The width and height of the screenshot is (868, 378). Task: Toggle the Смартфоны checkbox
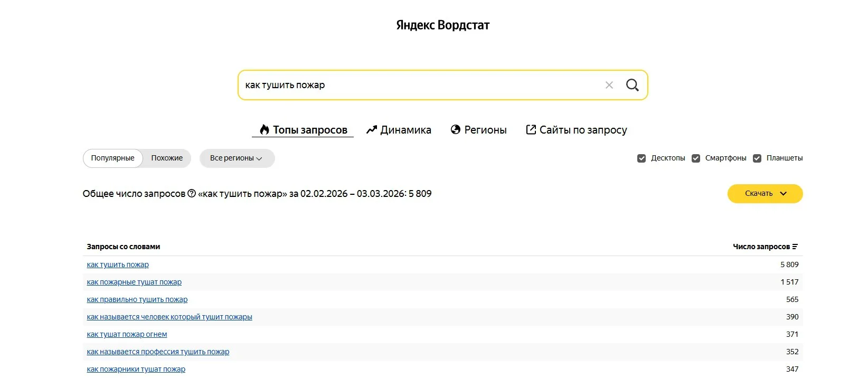[696, 158]
